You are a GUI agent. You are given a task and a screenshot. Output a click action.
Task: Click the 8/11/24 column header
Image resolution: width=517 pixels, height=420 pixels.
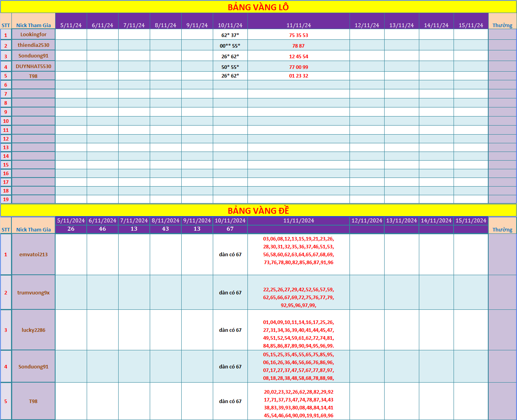point(166,21)
